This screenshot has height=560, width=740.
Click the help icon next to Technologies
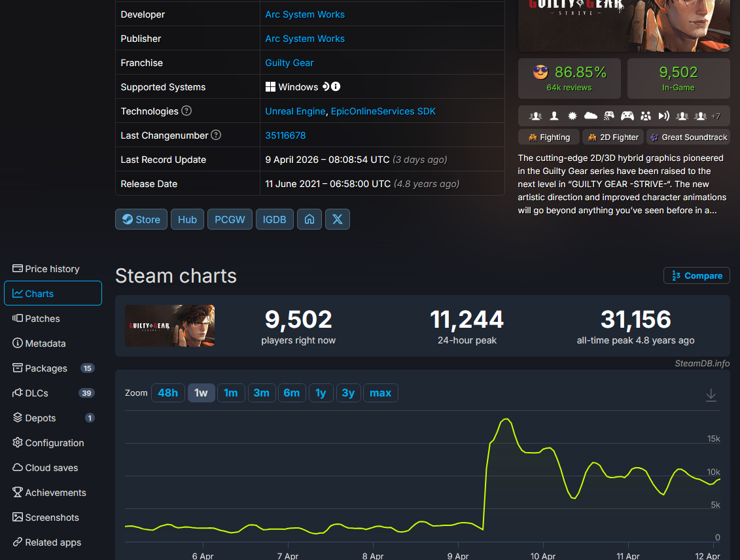click(x=186, y=111)
